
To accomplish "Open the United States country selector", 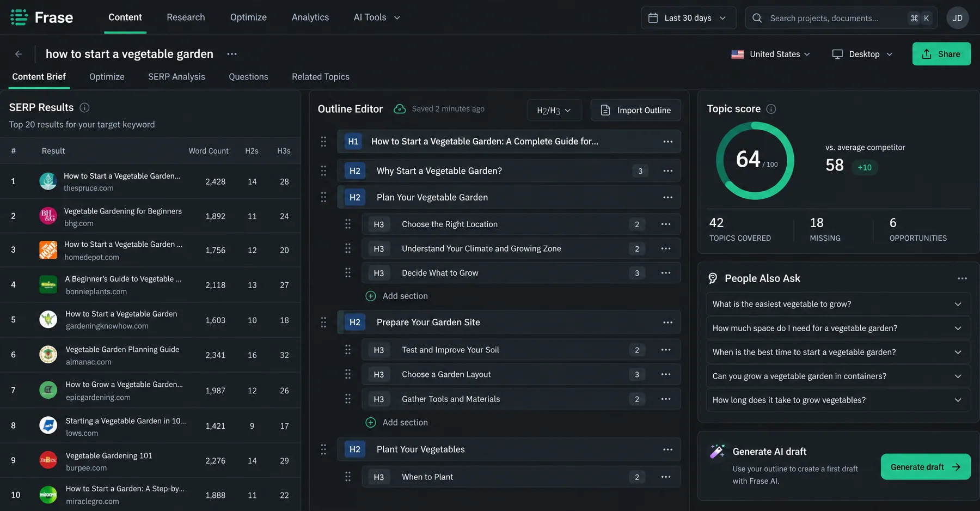I will pos(770,54).
